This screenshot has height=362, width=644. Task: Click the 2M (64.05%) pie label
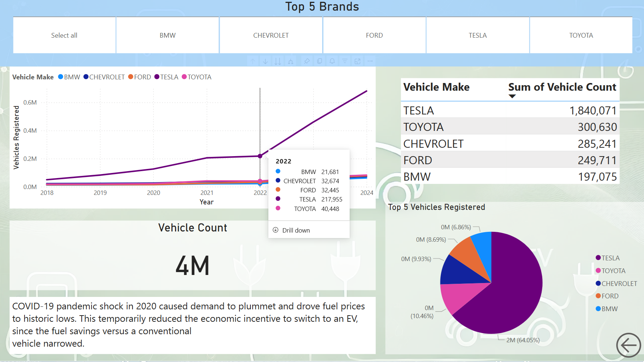click(x=523, y=340)
